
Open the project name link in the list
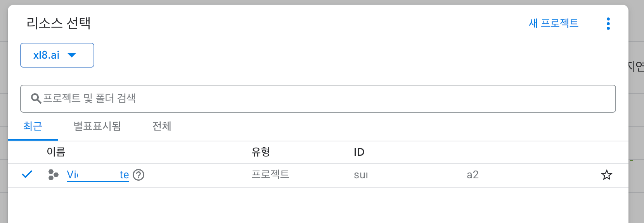(x=98, y=175)
